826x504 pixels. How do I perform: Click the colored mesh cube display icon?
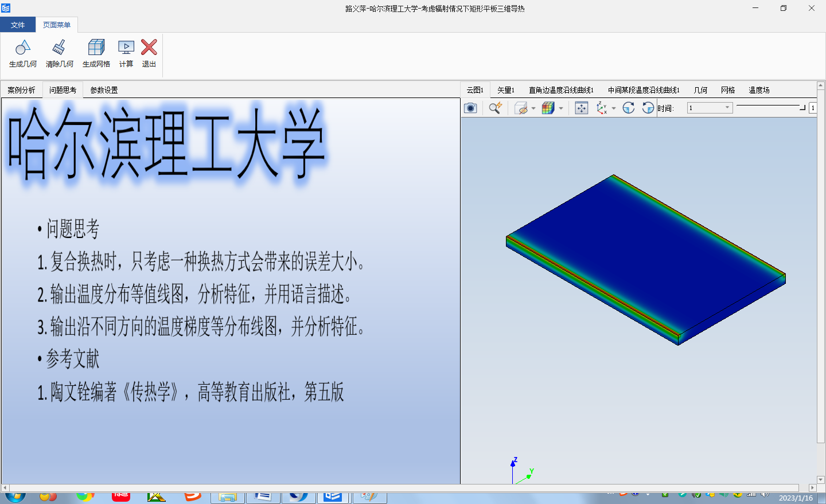click(548, 108)
